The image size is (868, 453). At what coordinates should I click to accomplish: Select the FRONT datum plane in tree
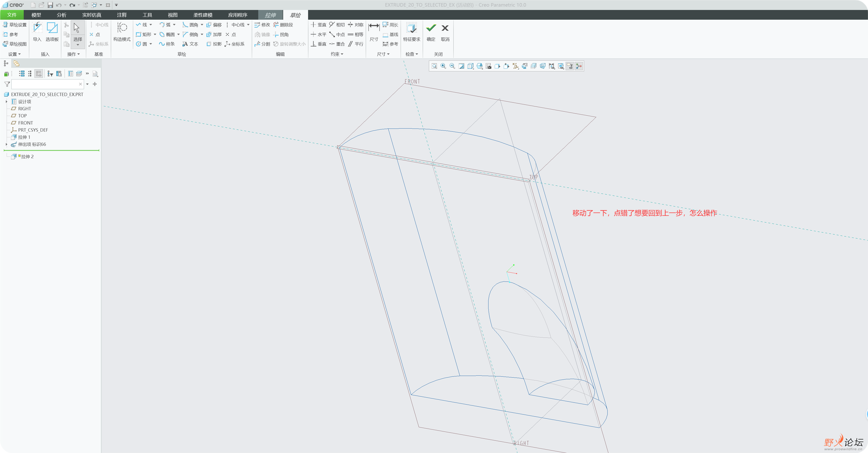25,123
